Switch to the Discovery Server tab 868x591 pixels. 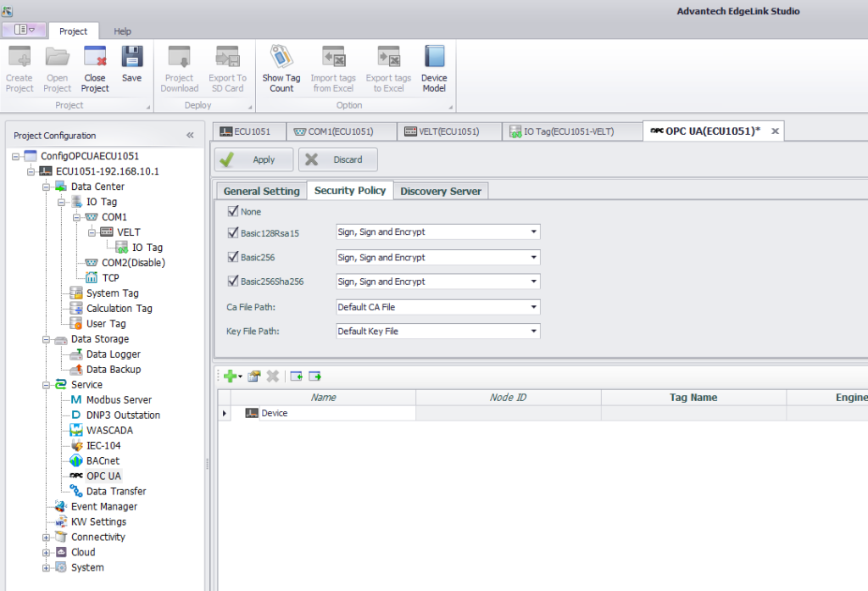click(441, 191)
